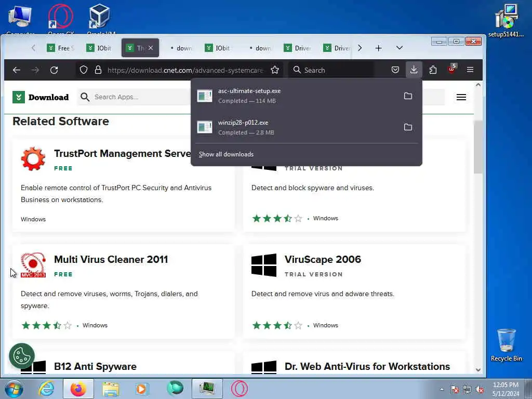Viewport: 532px width, 399px height.
Task: Open the cookie settings button
Action: click(22, 356)
